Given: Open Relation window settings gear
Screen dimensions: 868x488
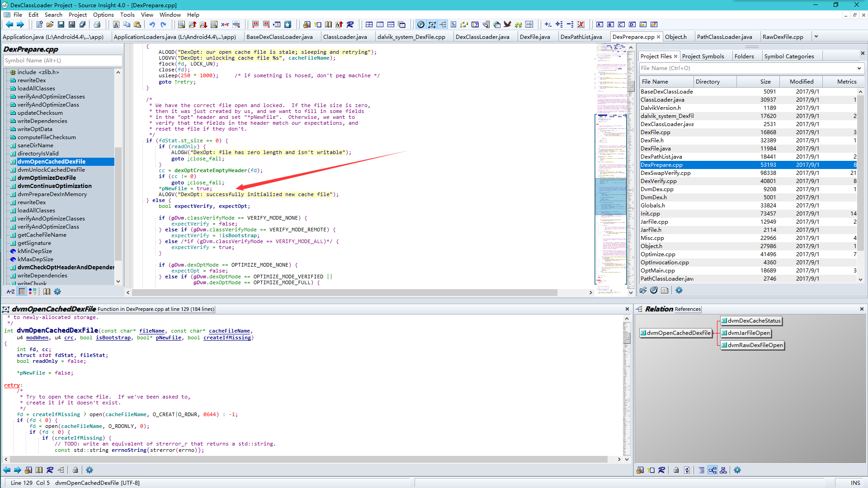Looking at the screenshot, I should (737, 470).
